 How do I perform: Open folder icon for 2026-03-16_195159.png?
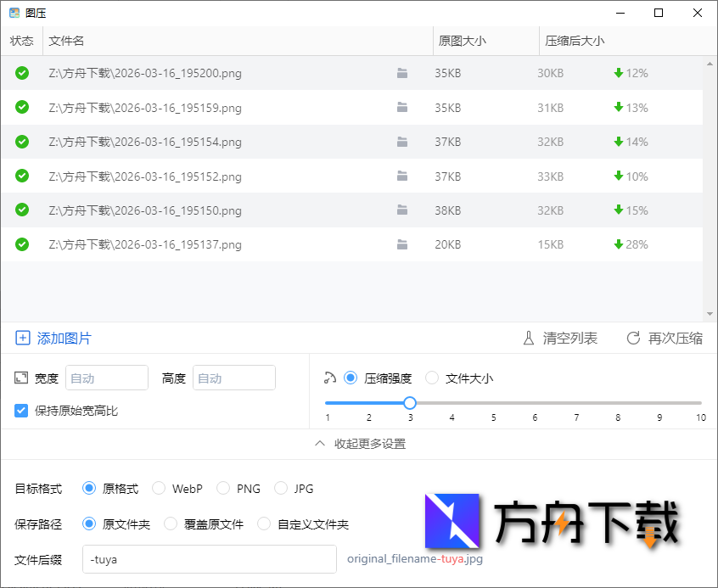coord(402,108)
